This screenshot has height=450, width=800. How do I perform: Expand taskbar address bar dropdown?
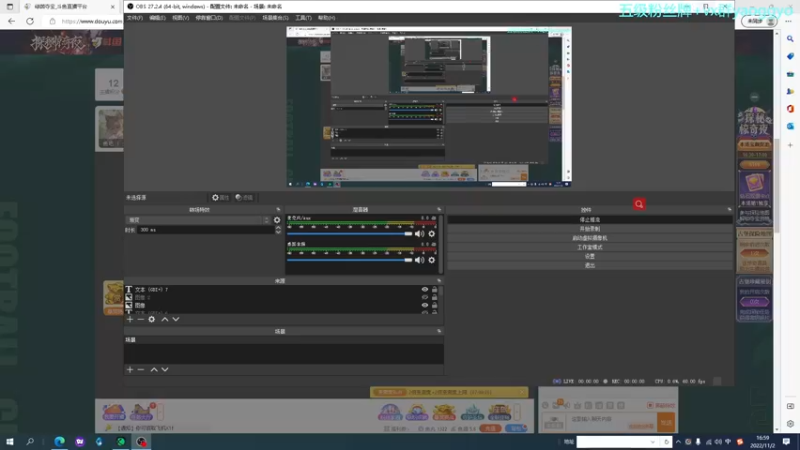click(653, 442)
